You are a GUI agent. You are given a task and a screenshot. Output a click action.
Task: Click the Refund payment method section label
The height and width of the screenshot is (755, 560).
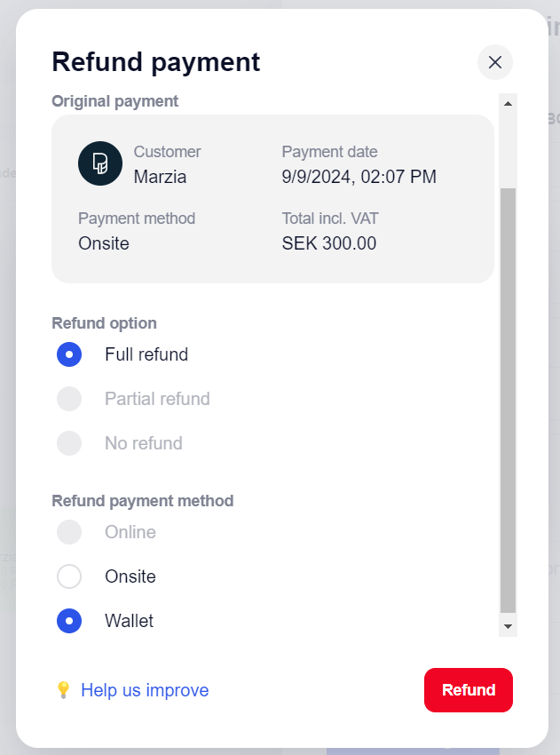tap(143, 501)
